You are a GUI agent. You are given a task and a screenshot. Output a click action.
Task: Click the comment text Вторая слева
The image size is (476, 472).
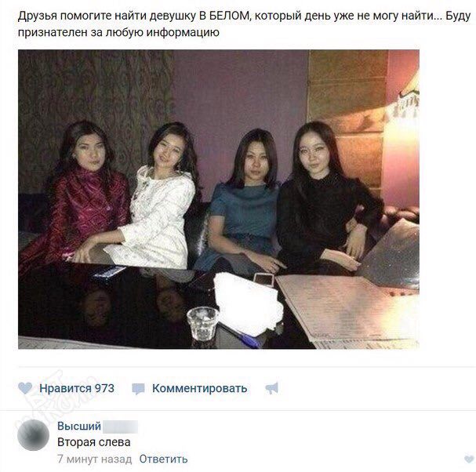[x=94, y=442]
